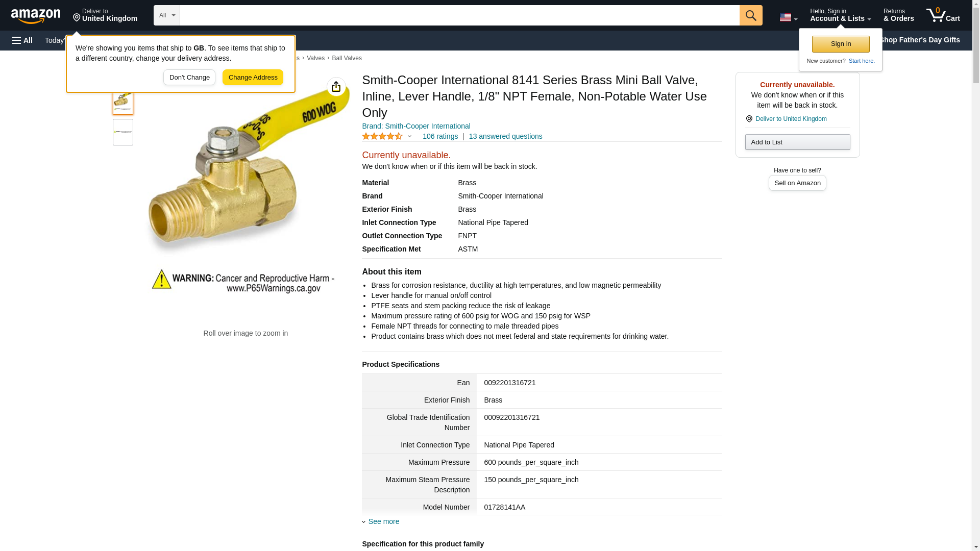Image resolution: width=980 pixels, height=551 pixels.
Task: Click the star rating icons
Action: pyautogui.click(x=382, y=136)
